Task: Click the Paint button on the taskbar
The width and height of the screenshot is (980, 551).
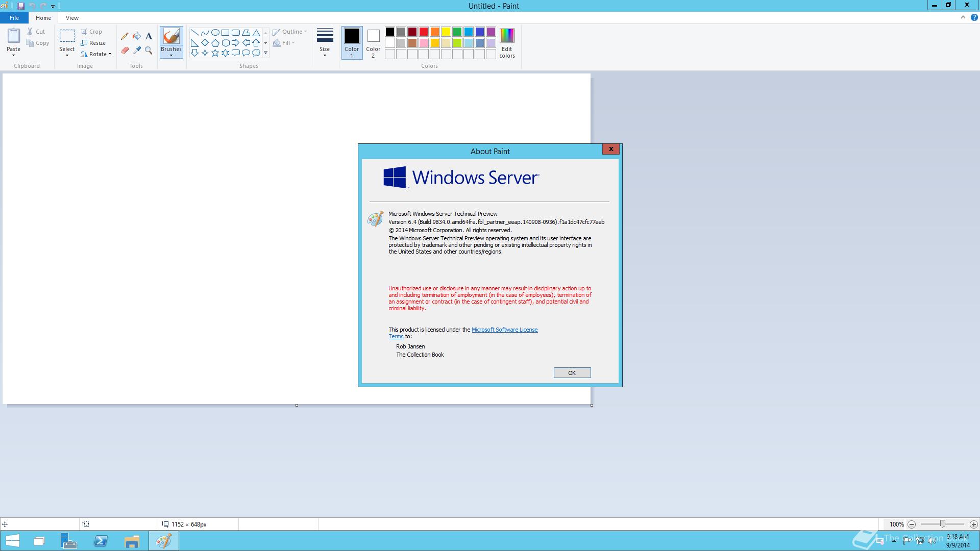Action: [164, 541]
